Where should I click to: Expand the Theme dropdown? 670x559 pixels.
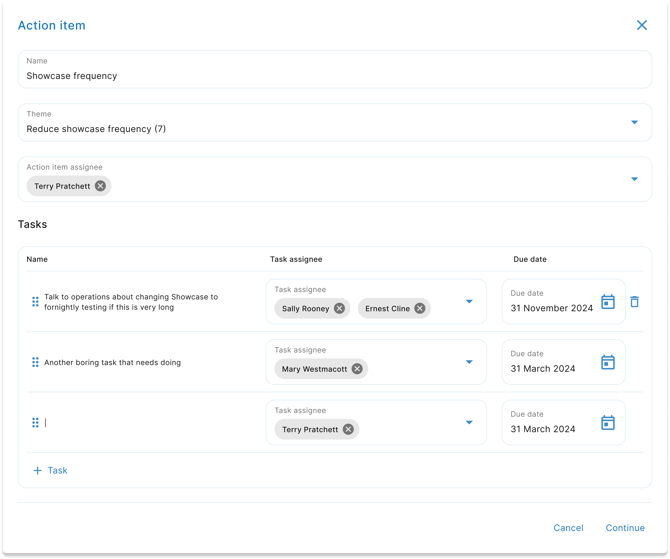click(634, 123)
